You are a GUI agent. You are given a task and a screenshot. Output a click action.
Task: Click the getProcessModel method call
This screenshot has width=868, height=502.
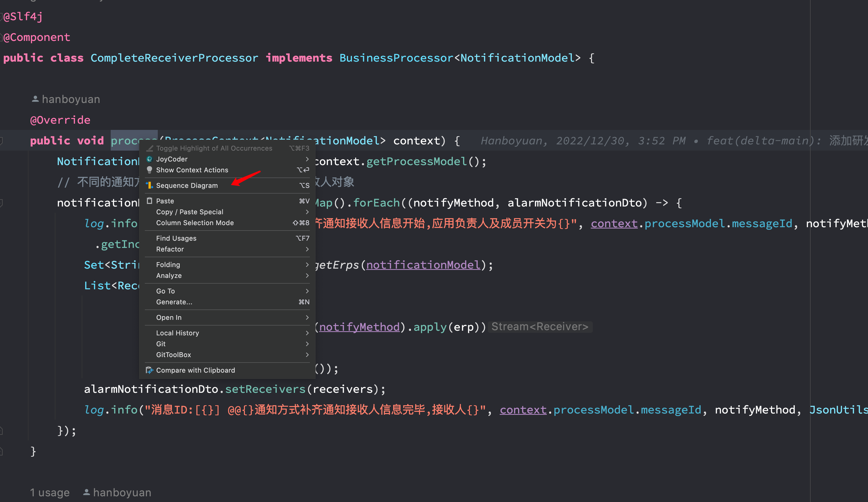[x=416, y=161]
